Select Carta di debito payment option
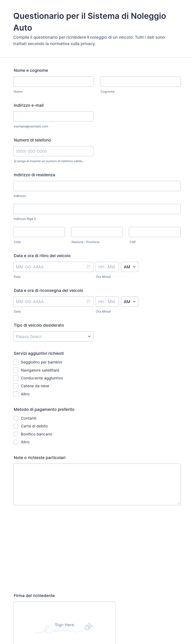Screen dimensions: 192x644 coord(16,426)
